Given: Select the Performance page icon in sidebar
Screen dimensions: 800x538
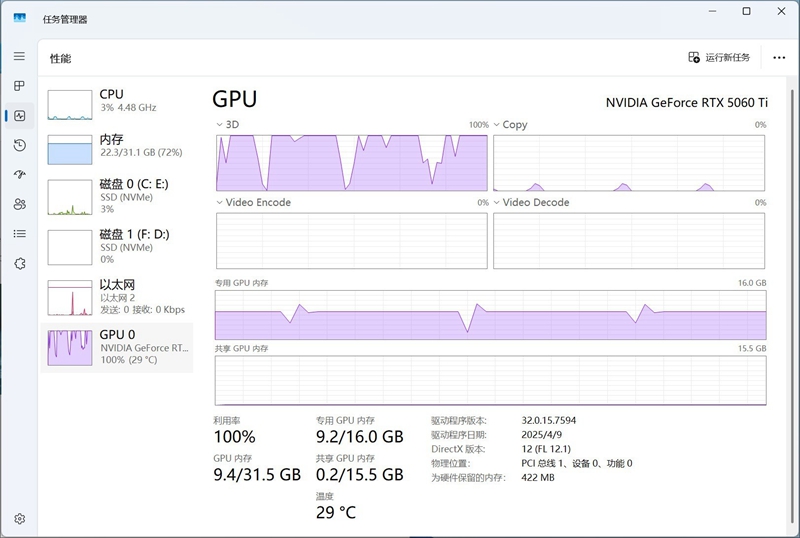Looking at the screenshot, I should 19,116.
